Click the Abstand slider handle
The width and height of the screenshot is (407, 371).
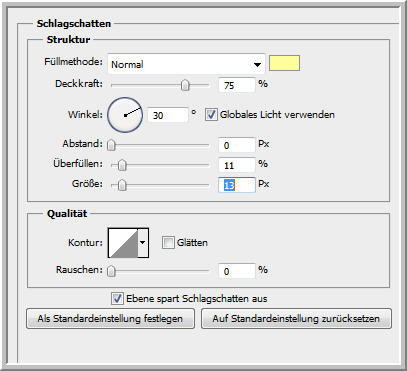tap(111, 145)
